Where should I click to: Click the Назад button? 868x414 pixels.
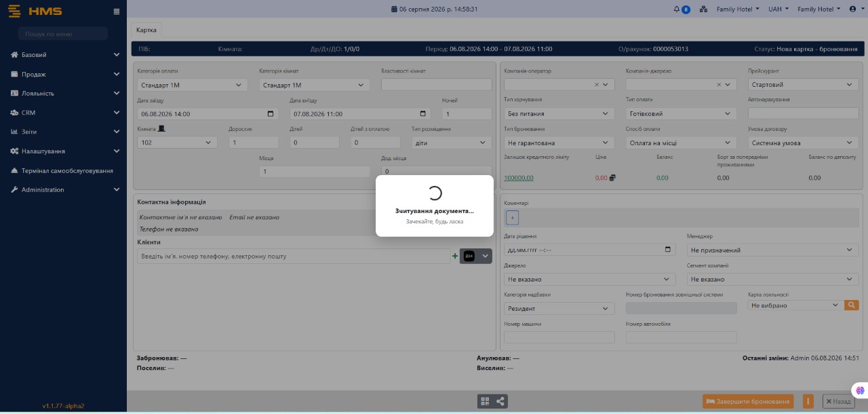[x=837, y=401]
